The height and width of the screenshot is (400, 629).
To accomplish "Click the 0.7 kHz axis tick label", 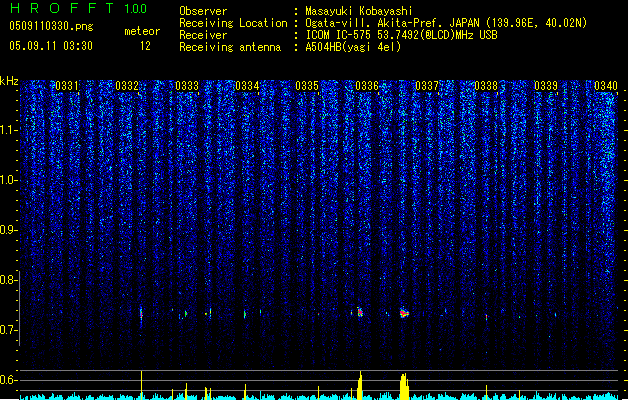I will coord(8,330).
